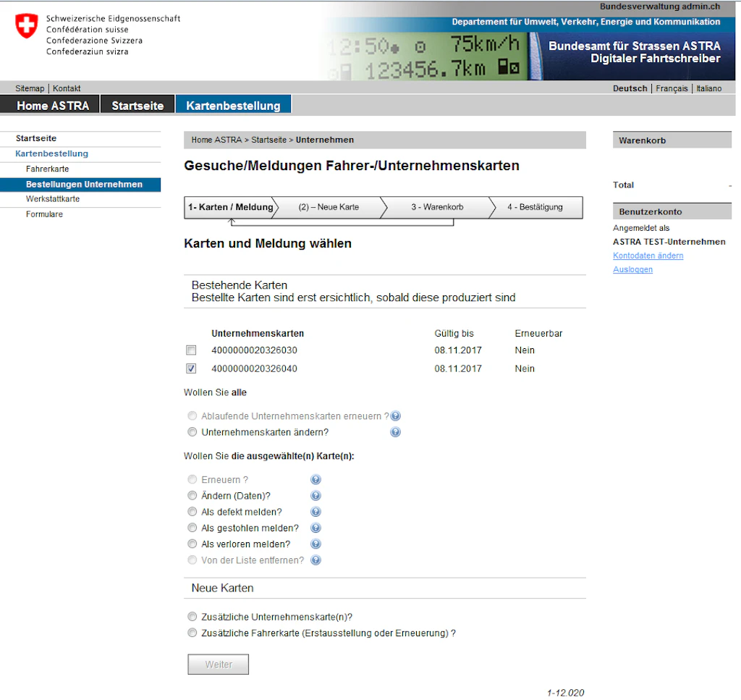Click the 'Ausloggen' link
This screenshot has width=741, height=700.
click(x=632, y=269)
